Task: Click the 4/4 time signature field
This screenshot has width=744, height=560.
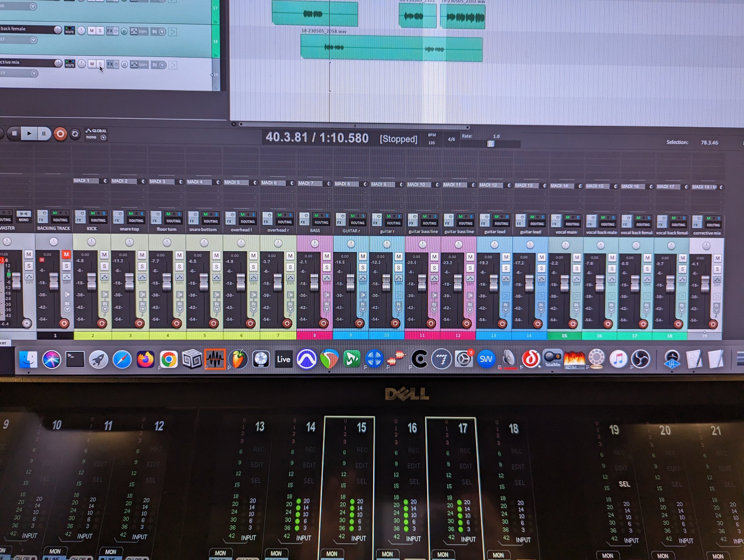Action: [451, 139]
